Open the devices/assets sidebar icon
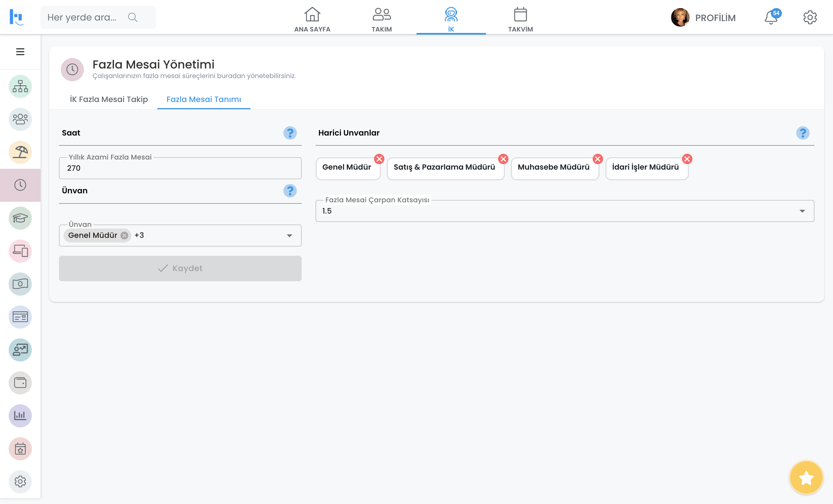 pos(20,251)
